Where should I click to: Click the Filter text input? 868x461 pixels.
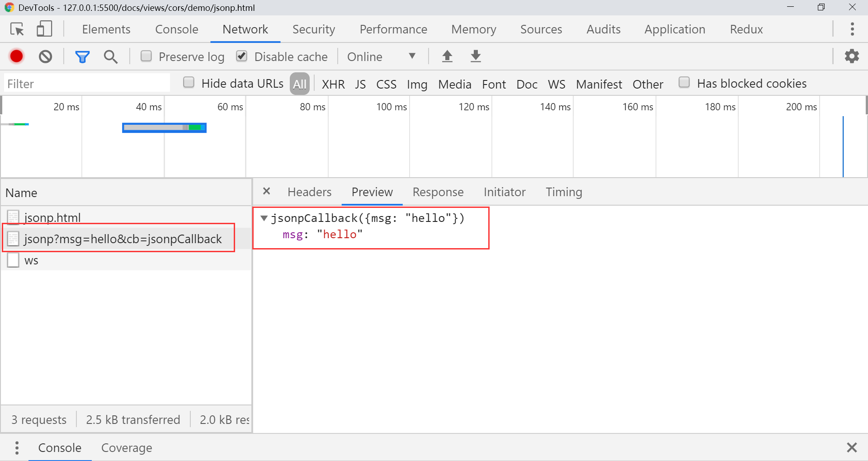click(x=87, y=84)
